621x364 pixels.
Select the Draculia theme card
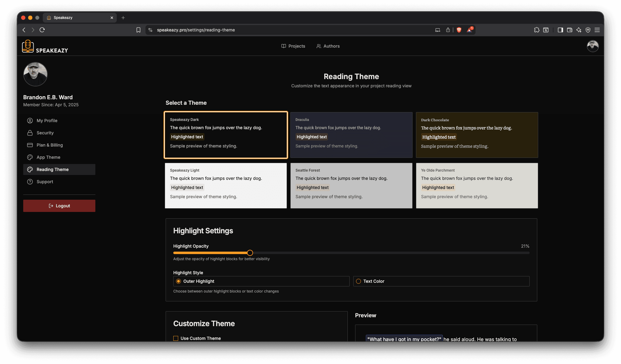click(x=351, y=135)
